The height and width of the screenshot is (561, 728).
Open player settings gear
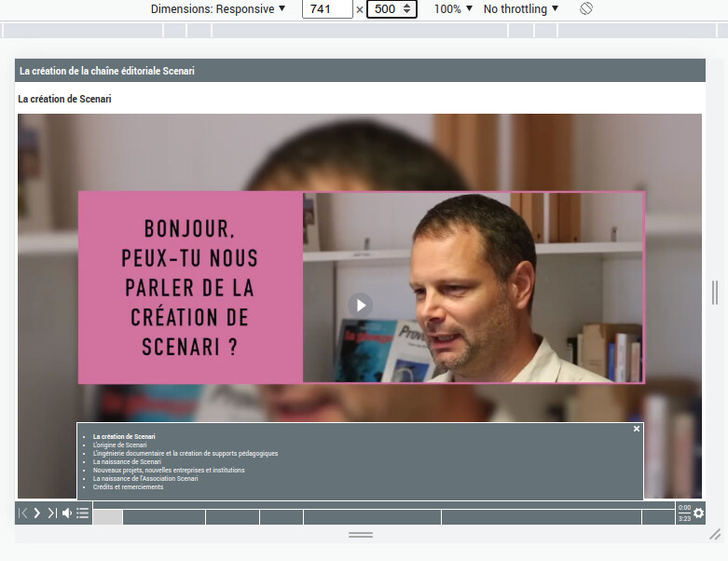pyautogui.click(x=699, y=513)
